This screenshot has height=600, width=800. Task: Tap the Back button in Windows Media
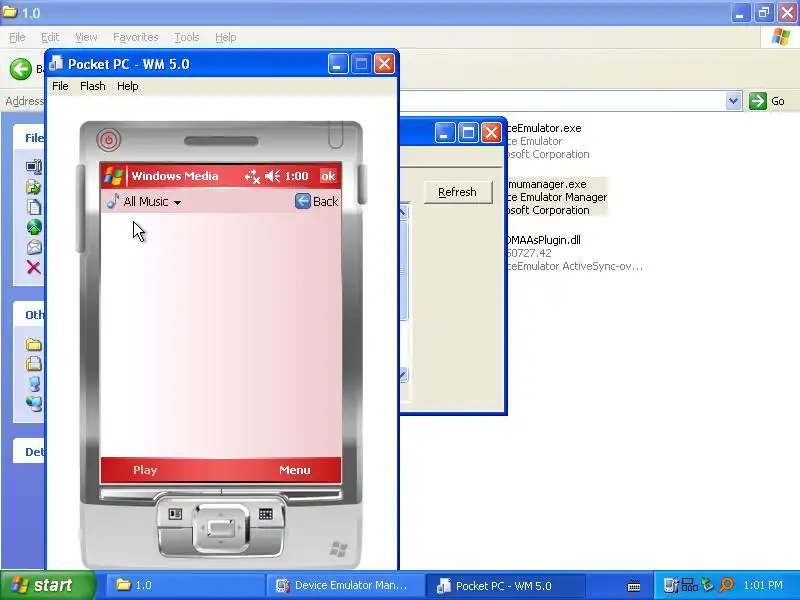(x=316, y=202)
